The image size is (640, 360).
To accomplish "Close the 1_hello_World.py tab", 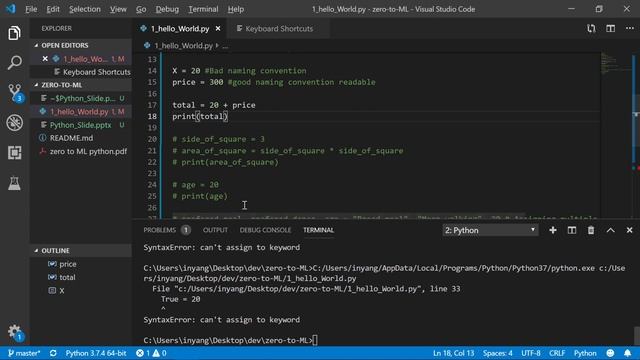I will (x=218, y=29).
